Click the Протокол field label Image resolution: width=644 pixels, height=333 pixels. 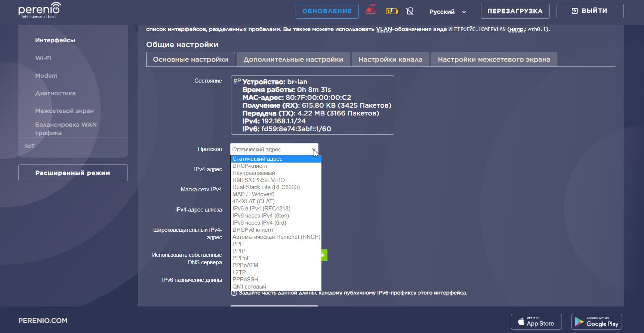[210, 149]
